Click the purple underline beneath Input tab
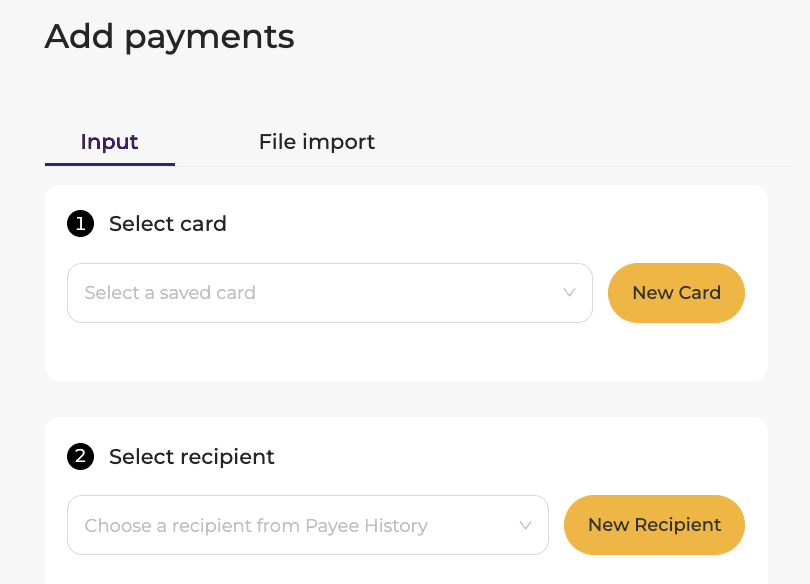This screenshot has height=584, width=810. (109, 164)
